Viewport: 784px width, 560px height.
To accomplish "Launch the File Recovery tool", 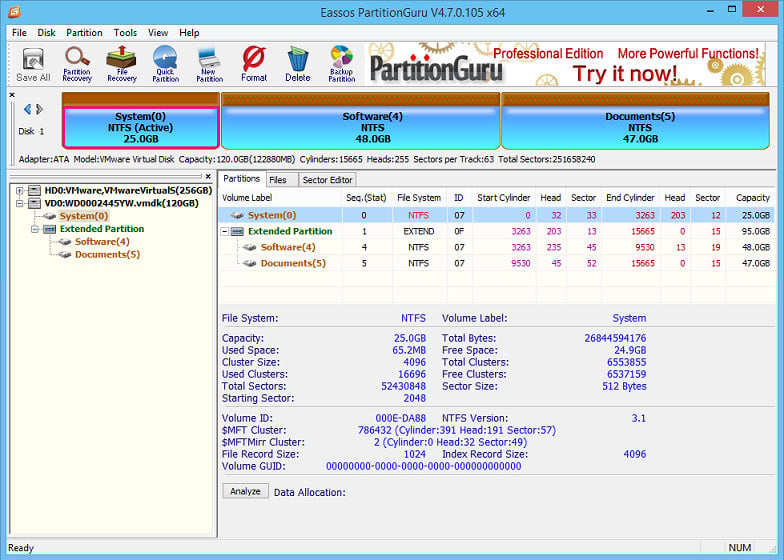I will (x=122, y=64).
